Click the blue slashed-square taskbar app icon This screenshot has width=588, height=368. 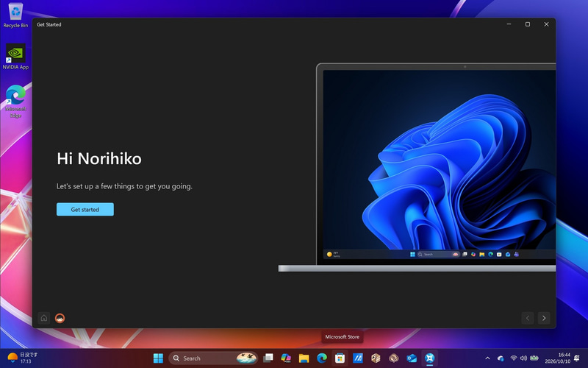[x=358, y=358]
